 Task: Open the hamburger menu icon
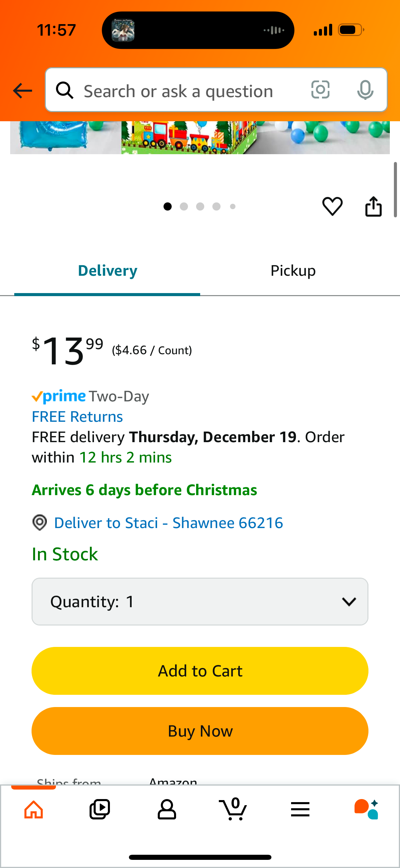point(300,809)
